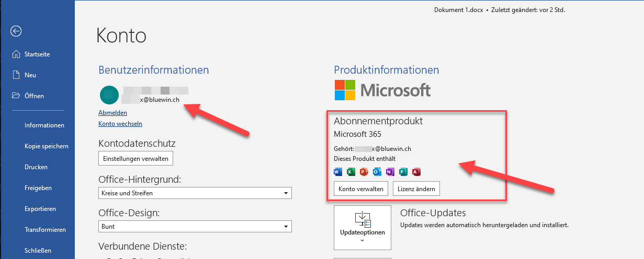Expand the Updateoptionen menu button
This screenshot has width=644, height=259.
[x=362, y=228]
